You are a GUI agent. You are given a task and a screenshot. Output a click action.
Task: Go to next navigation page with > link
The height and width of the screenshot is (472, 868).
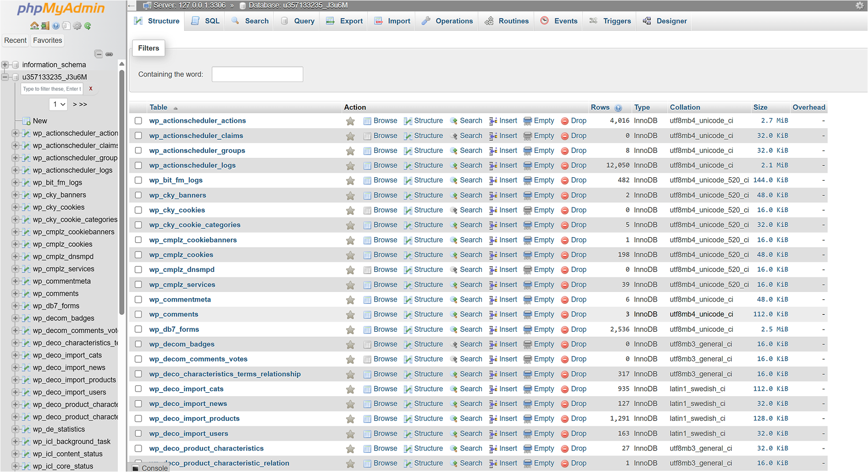pos(75,104)
